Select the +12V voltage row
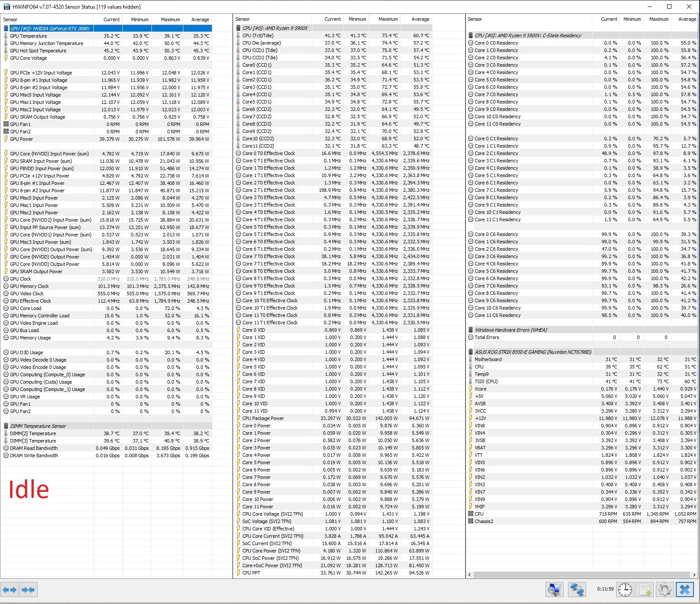Viewport: 700px width, 604px height. point(582,418)
